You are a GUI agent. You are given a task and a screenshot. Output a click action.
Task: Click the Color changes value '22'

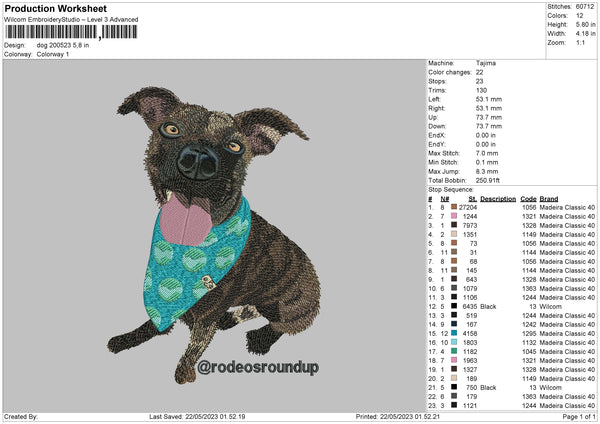coord(479,72)
